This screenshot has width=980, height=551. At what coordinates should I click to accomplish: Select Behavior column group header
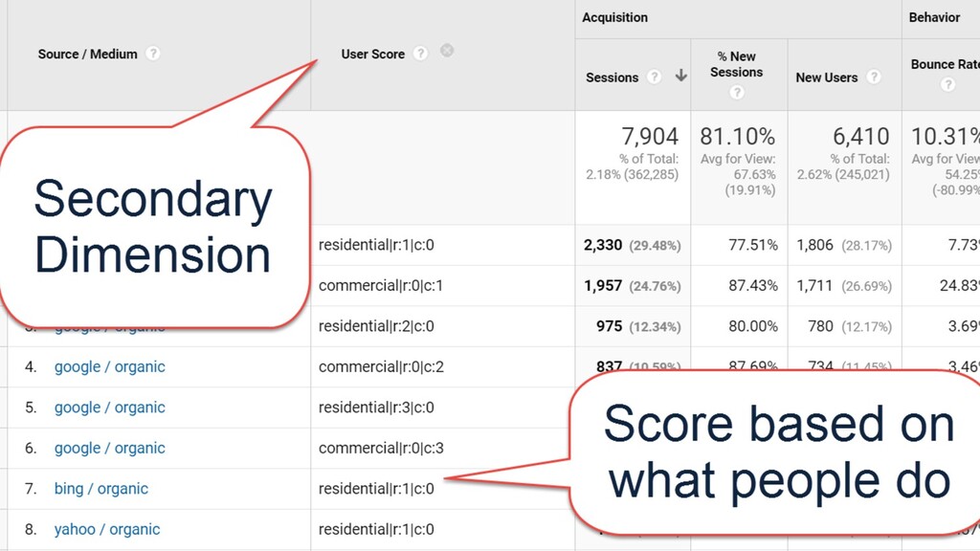click(934, 17)
